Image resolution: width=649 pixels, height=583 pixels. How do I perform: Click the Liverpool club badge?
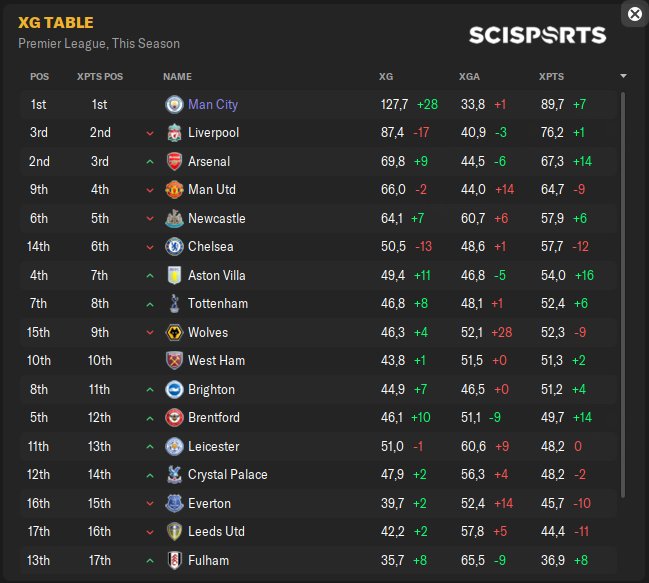174,133
